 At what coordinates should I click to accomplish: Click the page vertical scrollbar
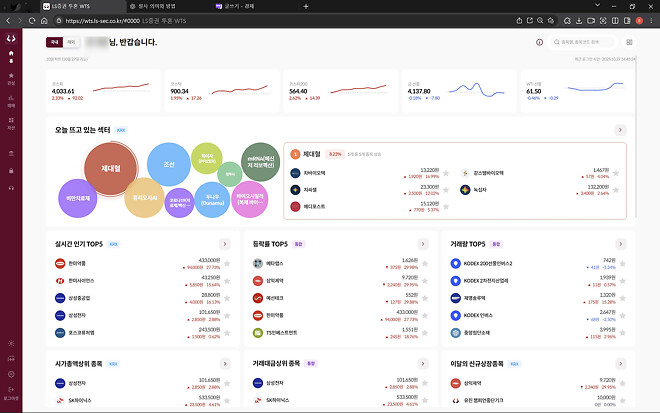pos(636,139)
